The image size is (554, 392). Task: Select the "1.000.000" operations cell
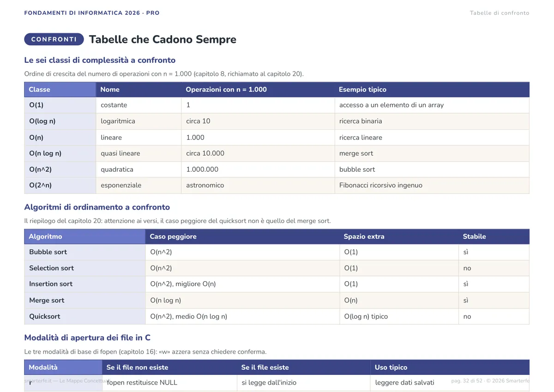[258, 169]
